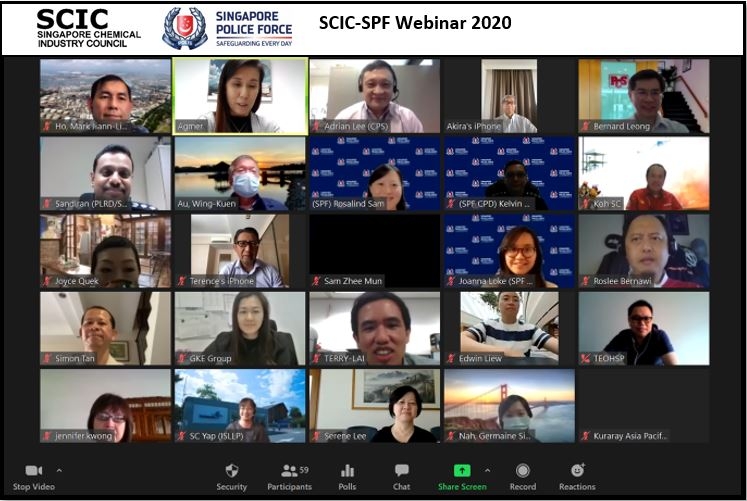Click the Singapore Police Force logo
This screenshot has height=501, width=747.
pyautogui.click(x=227, y=28)
